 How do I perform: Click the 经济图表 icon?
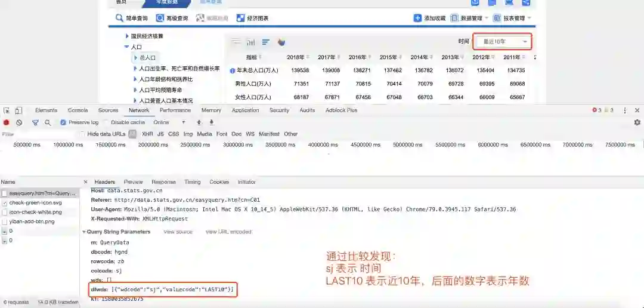(241, 18)
